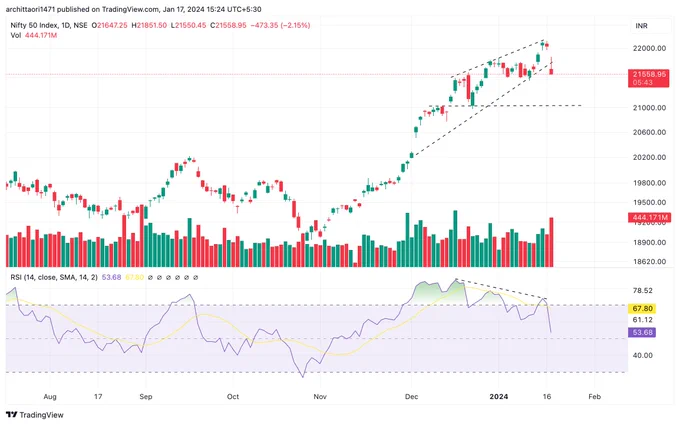Click the 2024 label on time axis

(x=498, y=396)
